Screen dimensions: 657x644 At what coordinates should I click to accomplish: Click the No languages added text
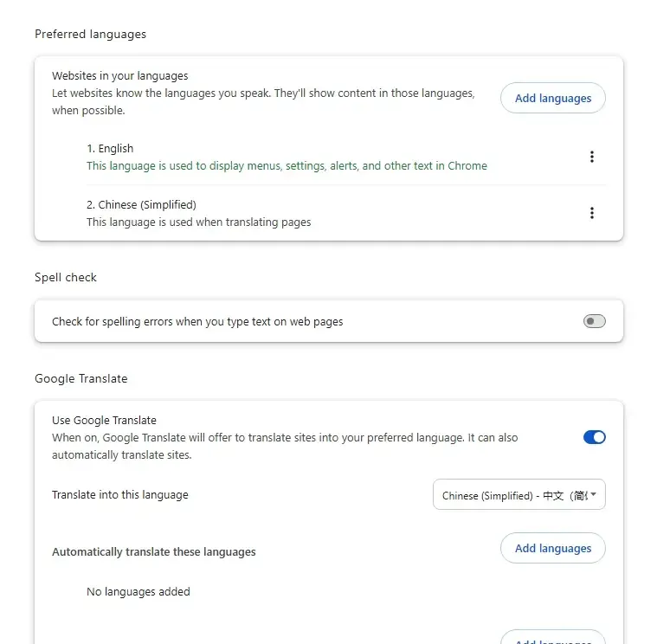click(x=138, y=592)
